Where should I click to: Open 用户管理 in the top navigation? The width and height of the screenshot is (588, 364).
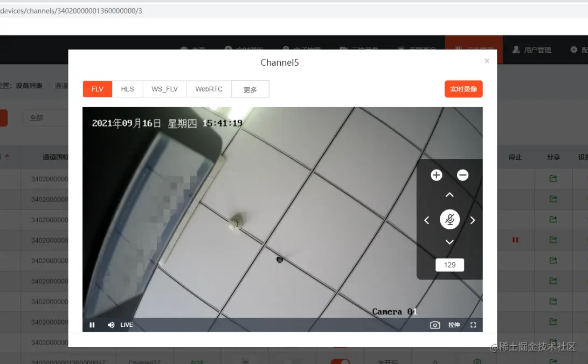coord(532,50)
